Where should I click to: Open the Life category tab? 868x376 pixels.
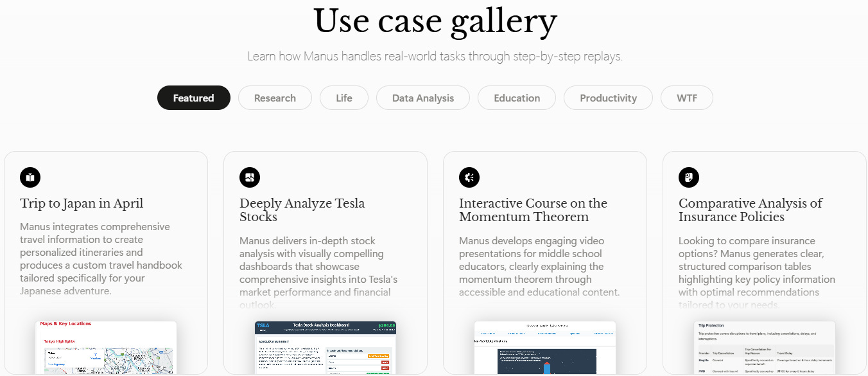[x=344, y=98]
